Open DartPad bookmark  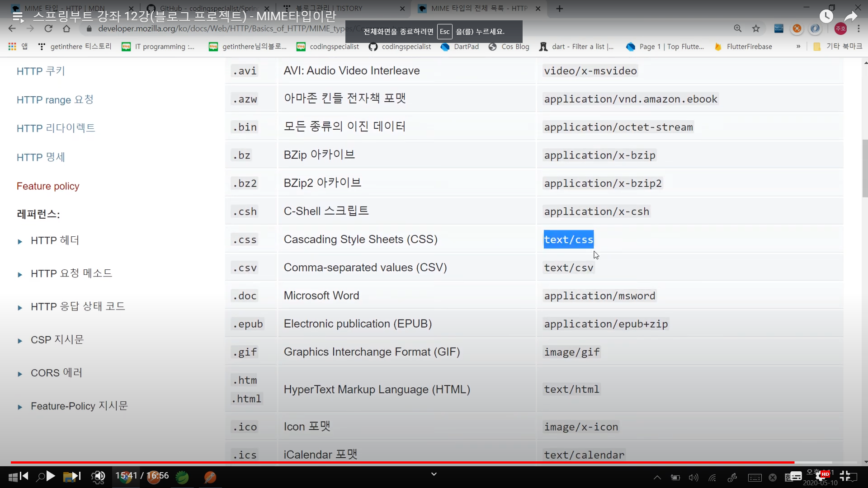460,47
